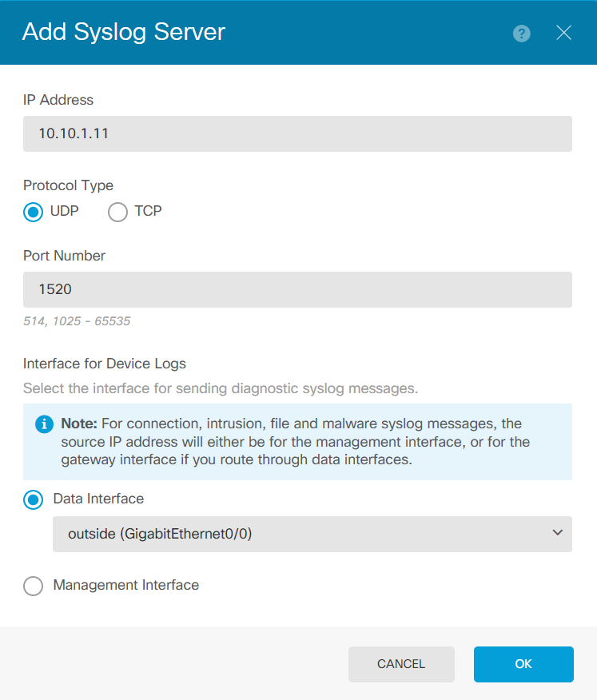Open the help question mark icon

click(522, 33)
